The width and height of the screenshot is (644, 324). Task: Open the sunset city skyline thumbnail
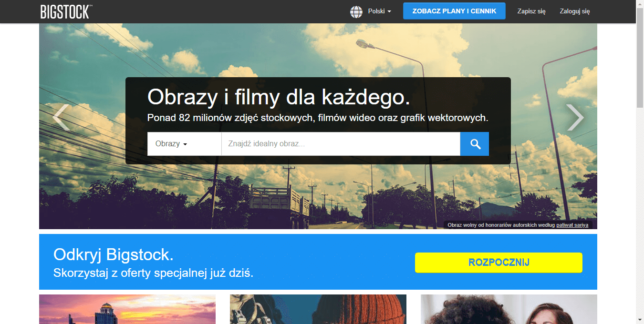point(127,309)
